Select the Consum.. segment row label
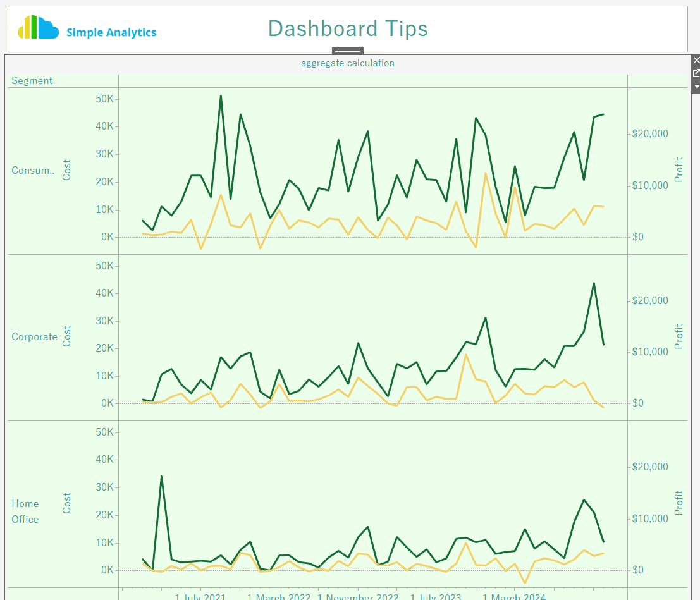Image resolution: width=700 pixels, height=600 pixels. 33,171
